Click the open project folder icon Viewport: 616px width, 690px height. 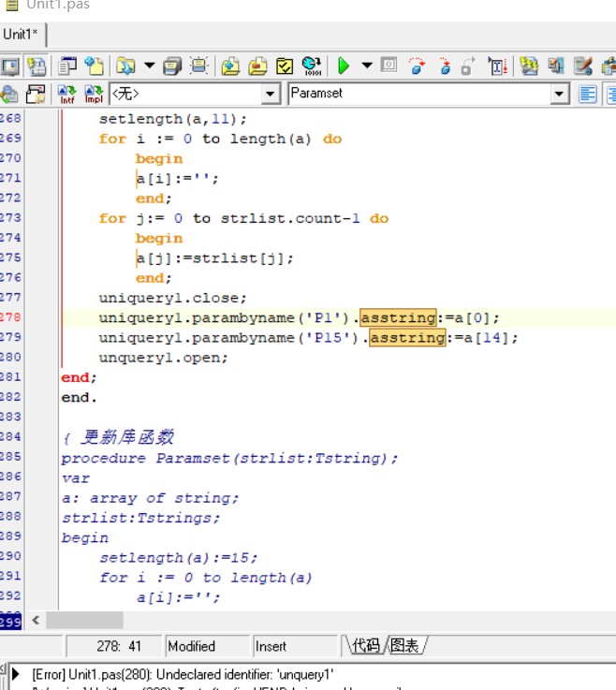pyautogui.click(x=125, y=66)
